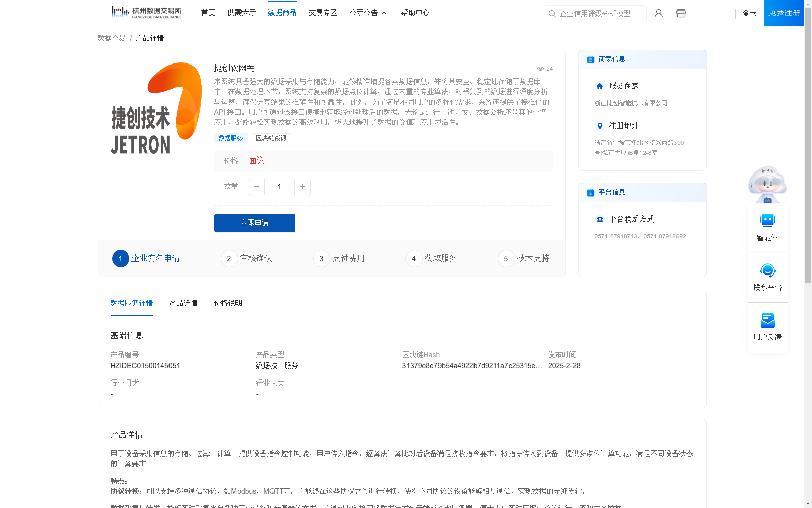The height and width of the screenshot is (508, 812).
Task: Click the 数据服务 tag
Action: tap(230, 138)
